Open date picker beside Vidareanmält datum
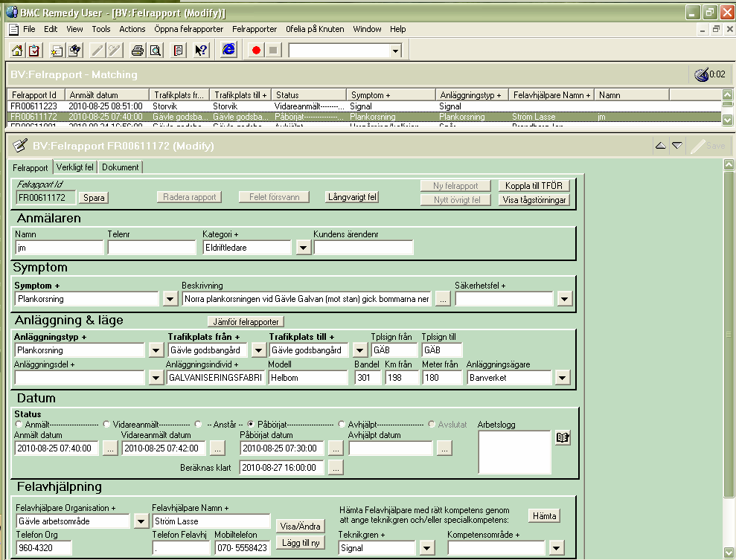736x560 pixels. [x=217, y=448]
